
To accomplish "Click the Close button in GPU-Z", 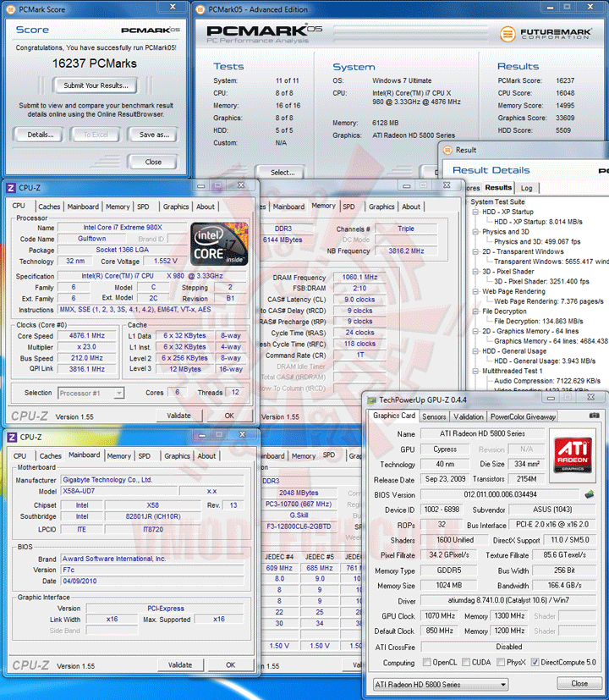I will [579, 683].
